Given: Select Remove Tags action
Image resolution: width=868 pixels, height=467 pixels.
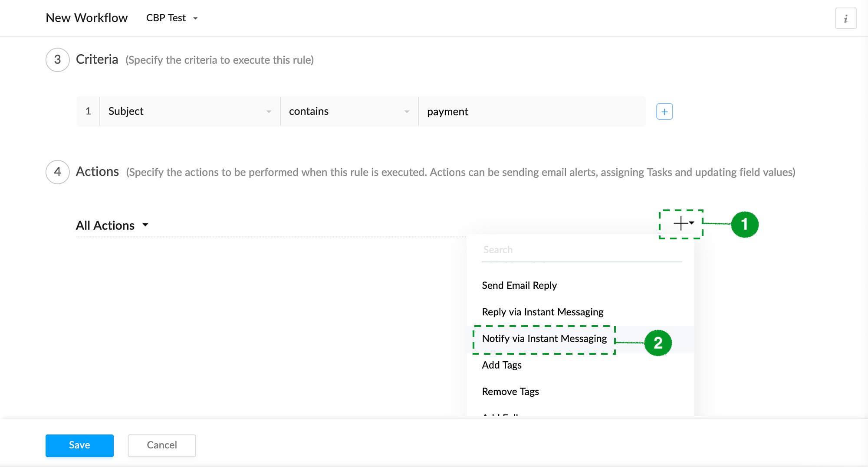Looking at the screenshot, I should click(x=510, y=392).
